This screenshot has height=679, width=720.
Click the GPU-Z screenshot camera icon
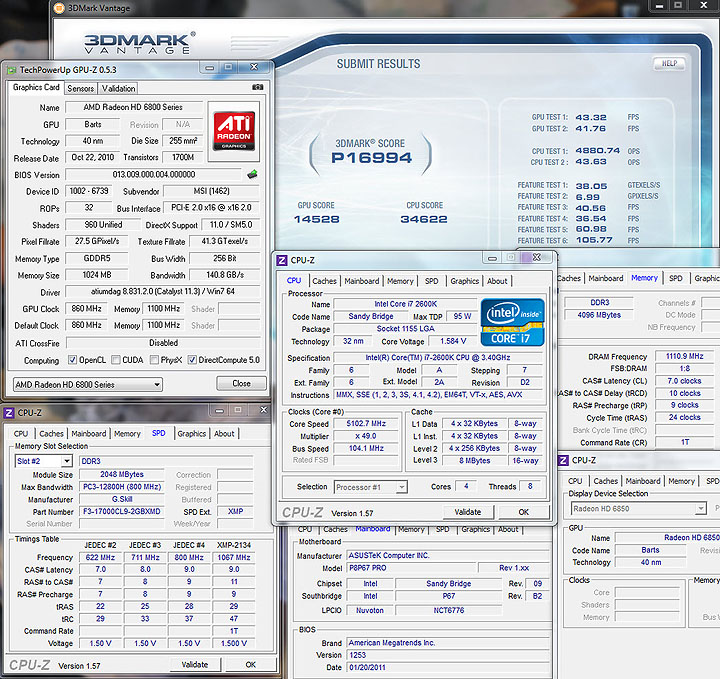[259, 88]
